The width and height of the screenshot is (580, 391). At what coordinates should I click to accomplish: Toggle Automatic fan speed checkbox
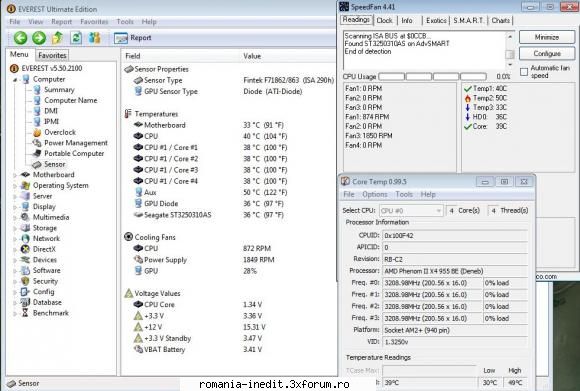pyautogui.click(x=524, y=72)
